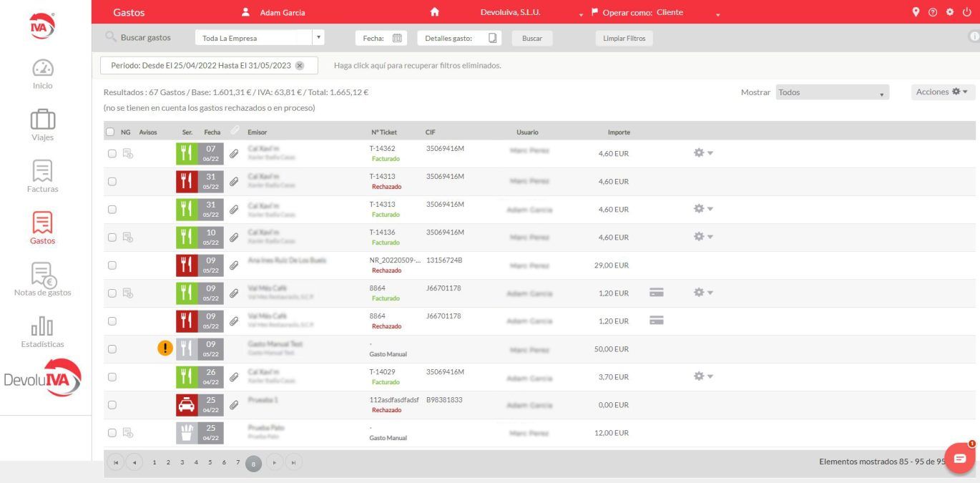Viewport: 980px width, 483px height.
Task: Open the chat support bubble
Action: pyautogui.click(x=959, y=459)
